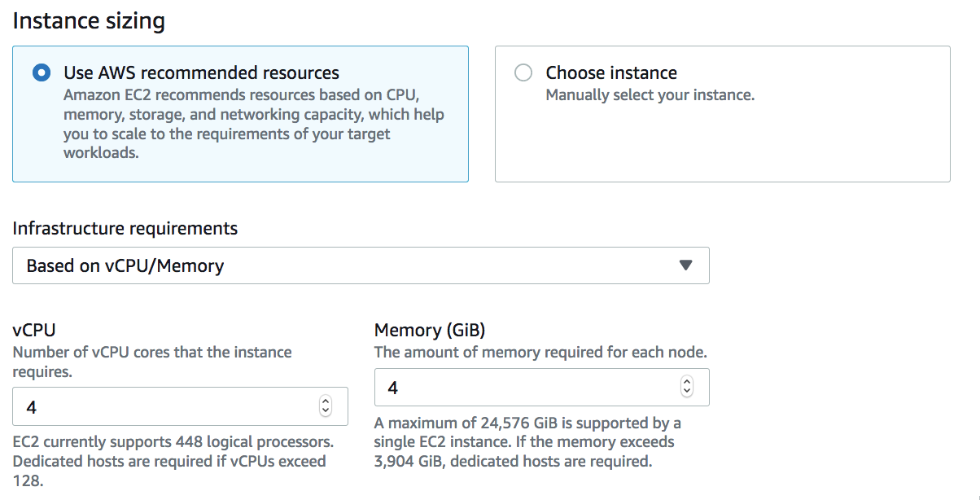Image resolution: width=980 pixels, height=500 pixels.
Task: Click the Use AWS recommended resources title
Action: (201, 72)
